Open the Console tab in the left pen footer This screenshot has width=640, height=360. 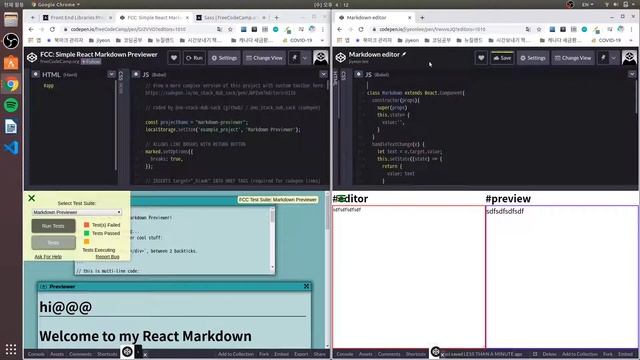pyautogui.click(x=36, y=354)
